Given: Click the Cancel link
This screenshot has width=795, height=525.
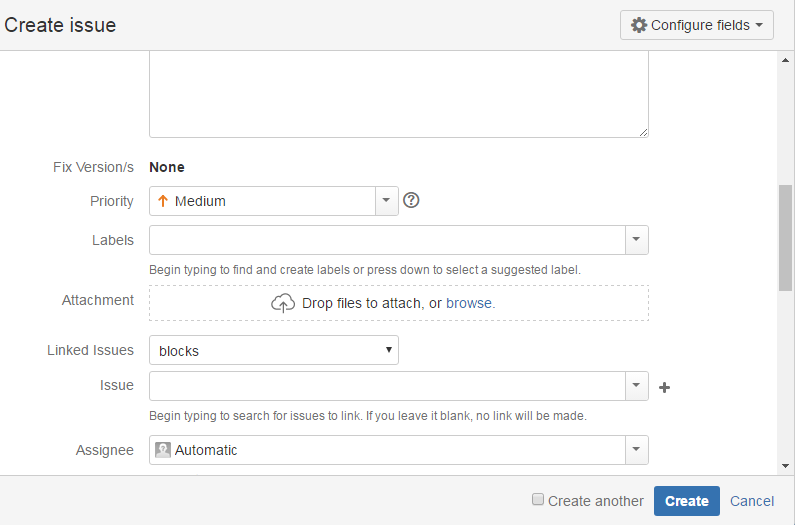Looking at the screenshot, I should pyautogui.click(x=752, y=501).
